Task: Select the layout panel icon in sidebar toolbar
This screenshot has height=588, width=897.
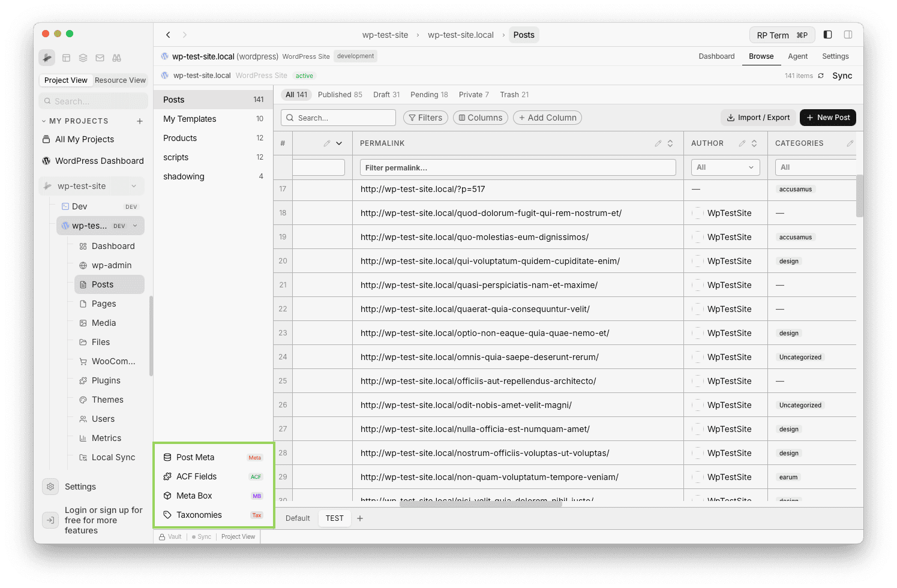Action: tap(67, 58)
